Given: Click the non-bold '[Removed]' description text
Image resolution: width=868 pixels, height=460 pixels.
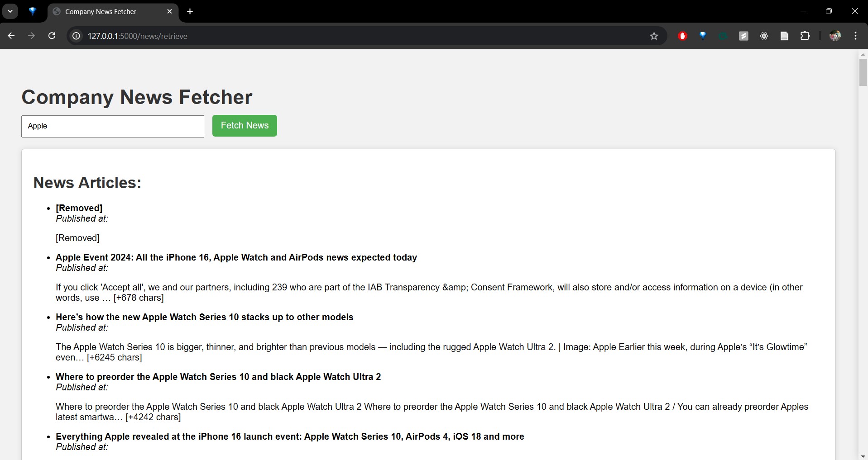Looking at the screenshot, I should 77,238.
